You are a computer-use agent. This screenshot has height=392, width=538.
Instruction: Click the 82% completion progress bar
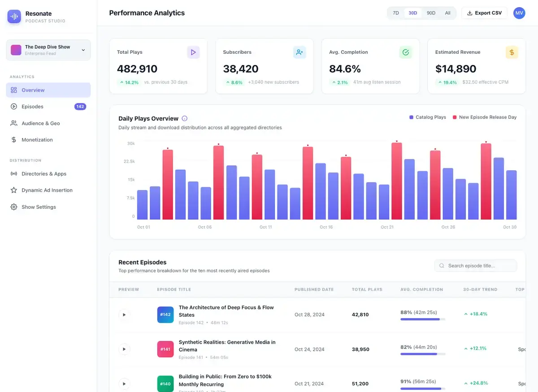click(x=423, y=354)
